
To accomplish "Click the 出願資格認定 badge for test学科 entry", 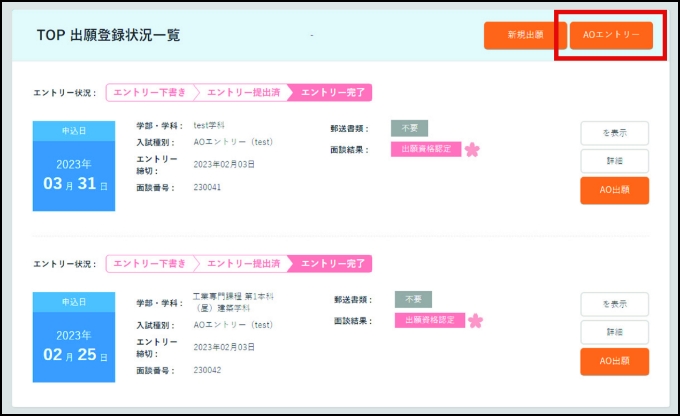I will tap(426, 149).
